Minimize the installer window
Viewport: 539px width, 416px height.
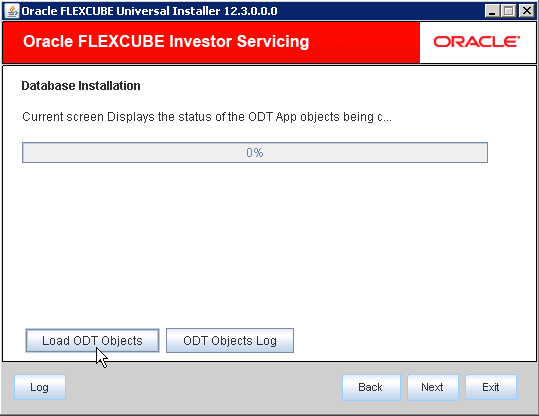pyautogui.click(x=492, y=11)
